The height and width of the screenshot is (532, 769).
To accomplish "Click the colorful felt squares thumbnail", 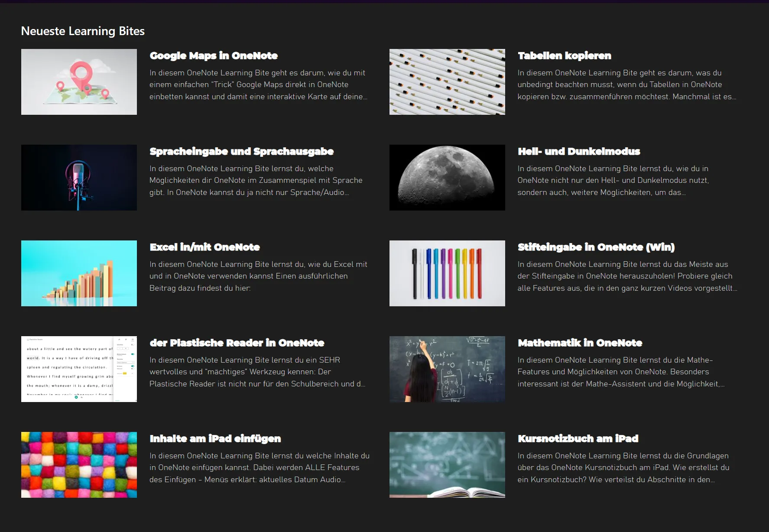I will (x=79, y=465).
